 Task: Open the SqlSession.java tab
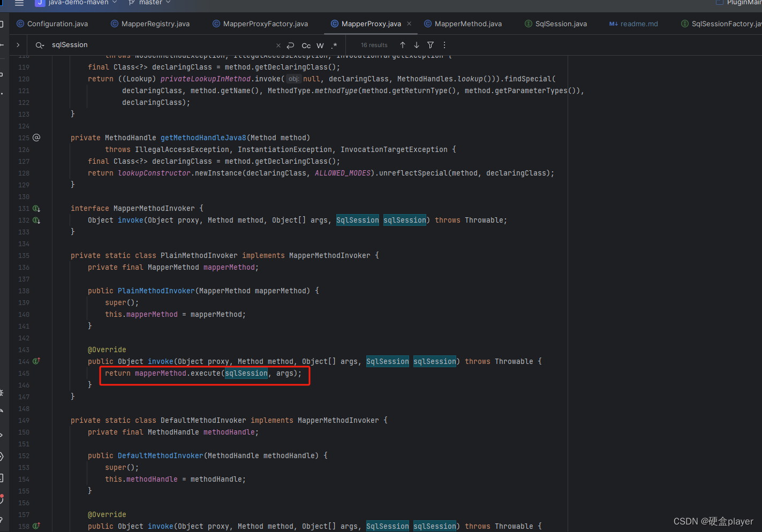point(556,24)
